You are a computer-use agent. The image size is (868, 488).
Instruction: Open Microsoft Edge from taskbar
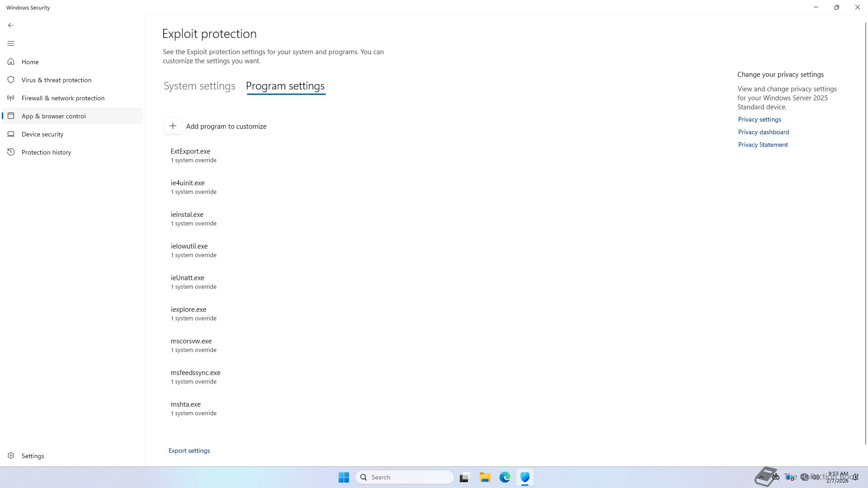click(505, 477)
